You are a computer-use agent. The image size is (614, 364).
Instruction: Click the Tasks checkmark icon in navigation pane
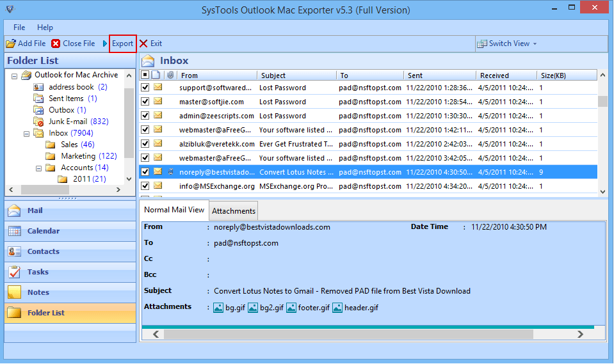15,272
